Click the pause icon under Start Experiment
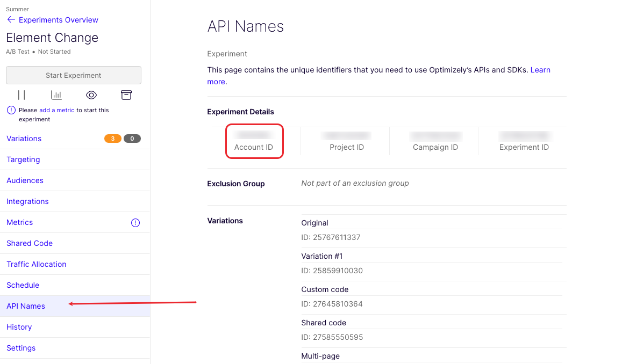 click(22, 95)
